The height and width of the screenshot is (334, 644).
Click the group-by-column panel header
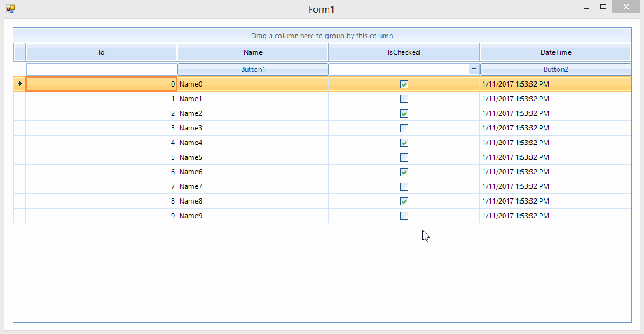tap(322, 36)
